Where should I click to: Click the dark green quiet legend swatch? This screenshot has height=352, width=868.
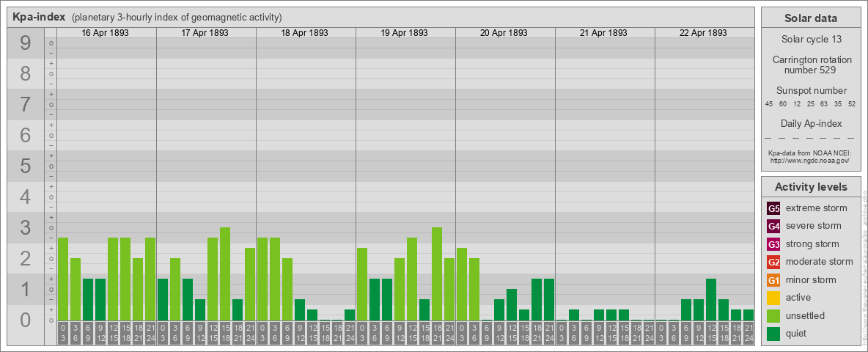(774, 333)
